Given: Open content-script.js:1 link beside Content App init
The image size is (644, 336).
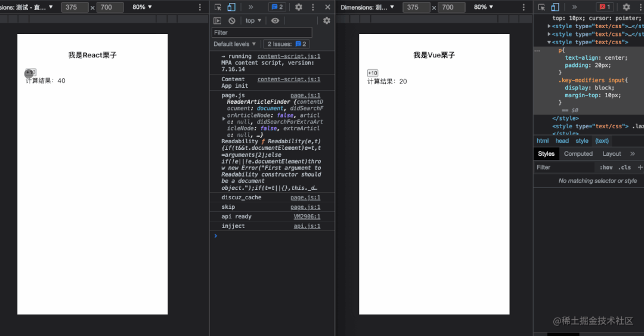Looking at the screenshot, I should click(x=289, y=79).
